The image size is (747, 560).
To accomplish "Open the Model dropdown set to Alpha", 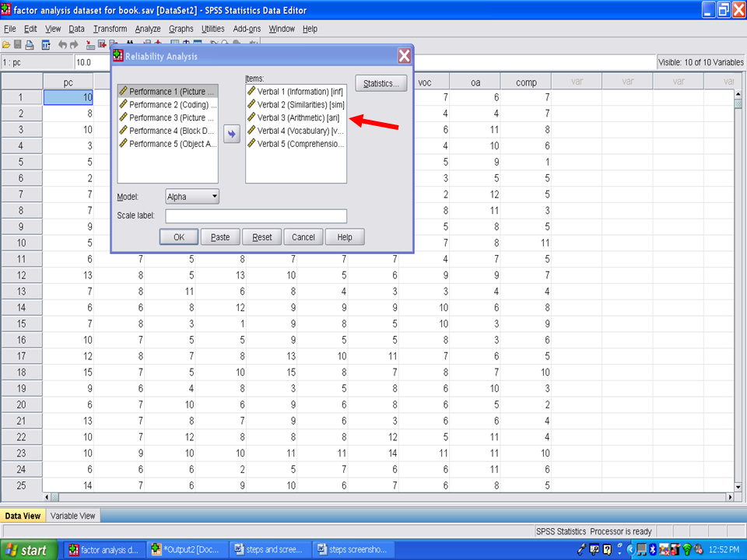I will (x=192, y=197).
